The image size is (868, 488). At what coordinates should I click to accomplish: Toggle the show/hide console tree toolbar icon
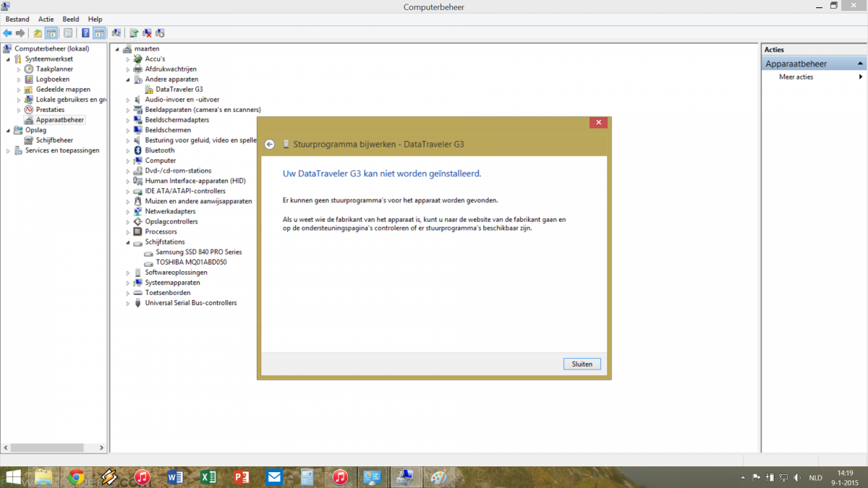tap(51, 33)
